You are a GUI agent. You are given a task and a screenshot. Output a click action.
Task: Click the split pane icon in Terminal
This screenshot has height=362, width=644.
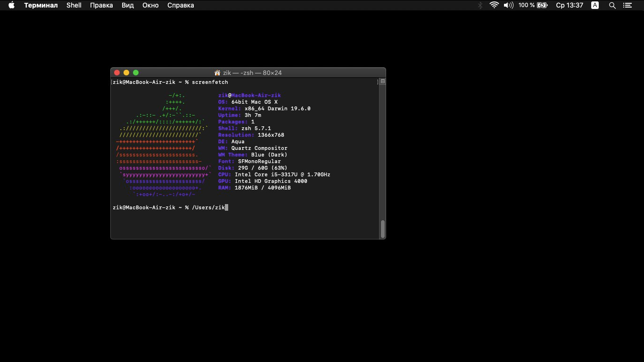(382, 82)
